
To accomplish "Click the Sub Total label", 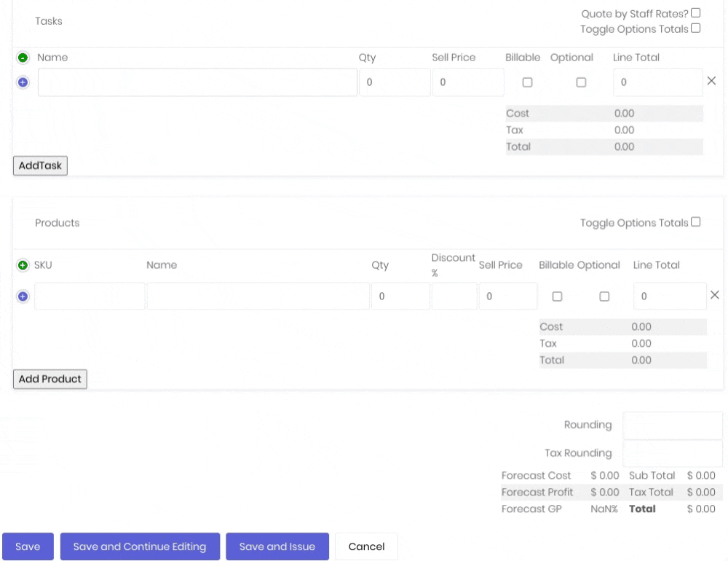I will tap(652, 476).
